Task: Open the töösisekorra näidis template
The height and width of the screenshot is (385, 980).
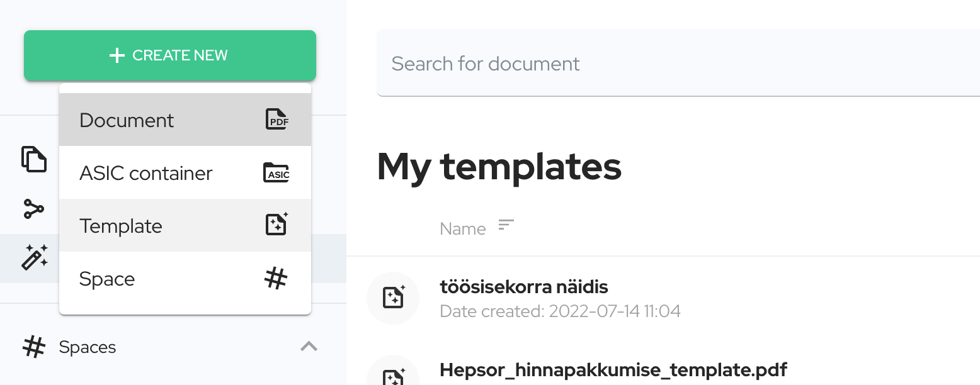Action: click(523, 286)
